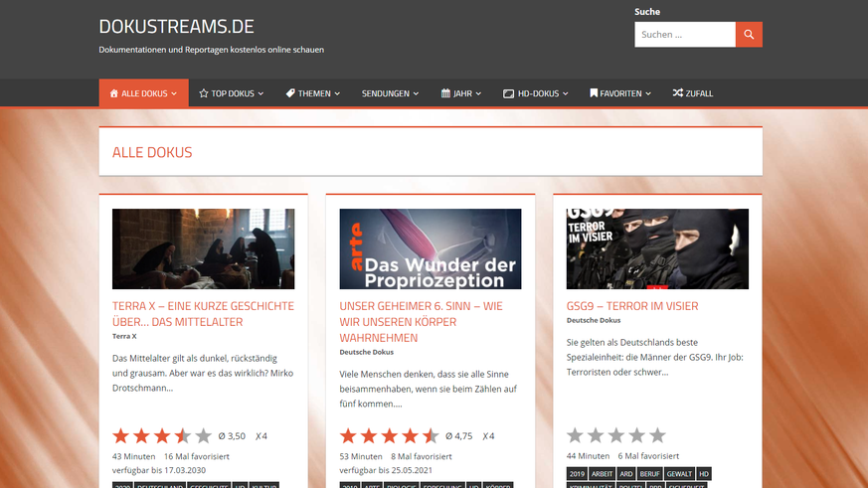Click the GEWALT tag on GSG9
Viewport: 868px width, 488px height.
click(x=679, y=474)
